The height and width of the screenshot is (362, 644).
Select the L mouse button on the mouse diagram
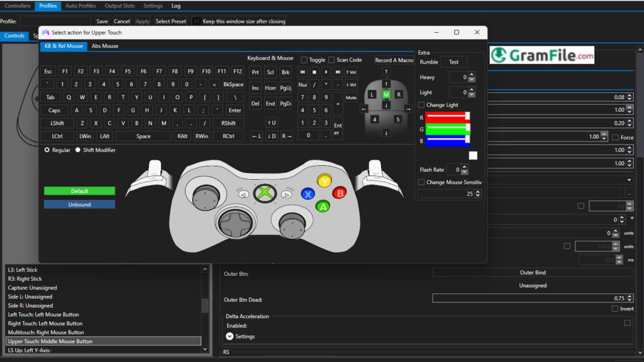click(x=372, y=94)
